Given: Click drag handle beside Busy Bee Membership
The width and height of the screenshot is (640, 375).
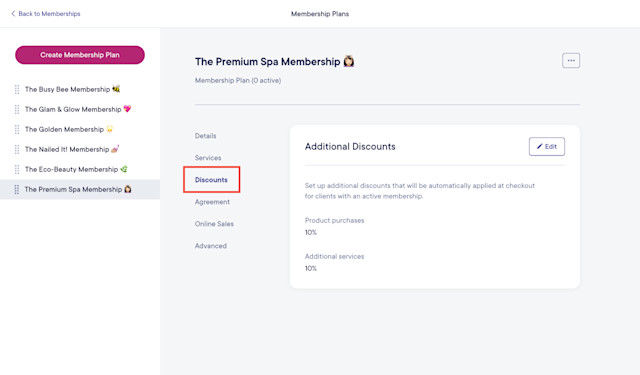Looking at the screenshot, I should coord(17,89).
